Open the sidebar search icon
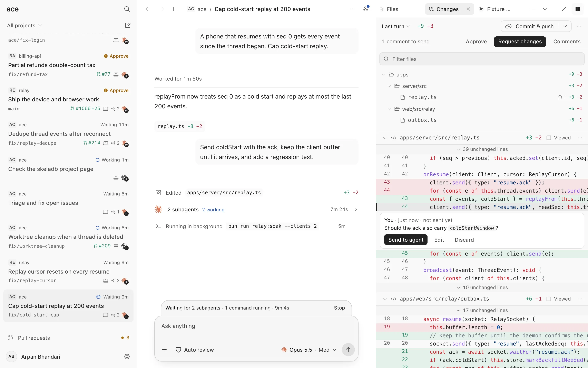 [127, 9]
